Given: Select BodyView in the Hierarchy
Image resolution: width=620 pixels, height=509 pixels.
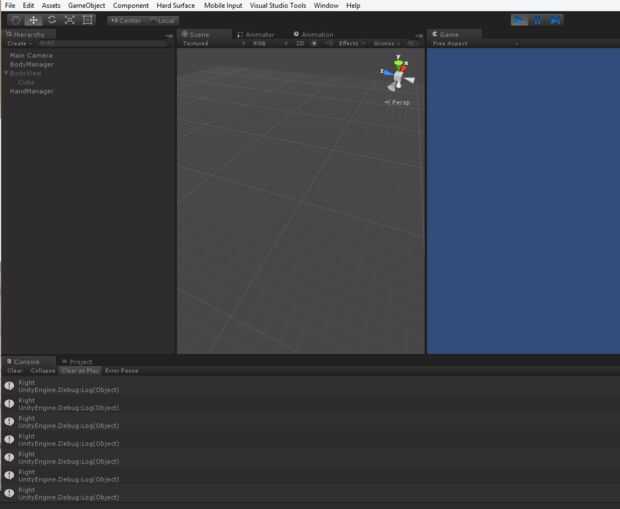Looking at the screenshot, I should (x=26, y=73).
